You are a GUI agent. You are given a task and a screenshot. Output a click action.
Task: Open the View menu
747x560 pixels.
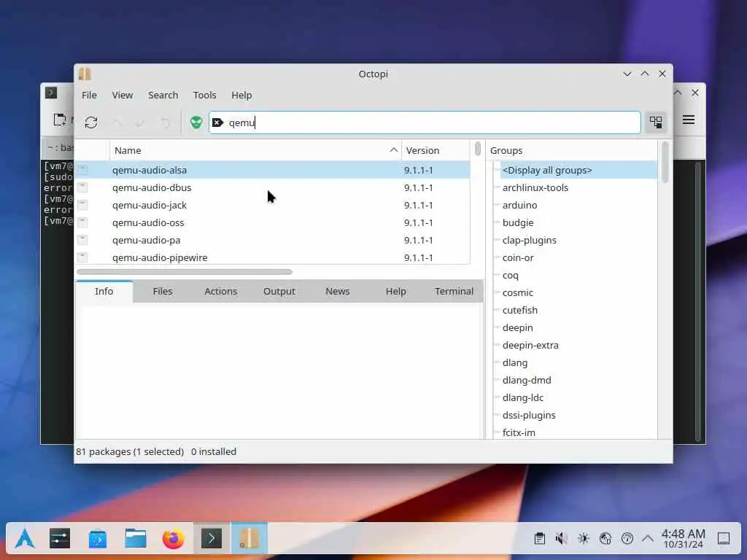(123, 96)
